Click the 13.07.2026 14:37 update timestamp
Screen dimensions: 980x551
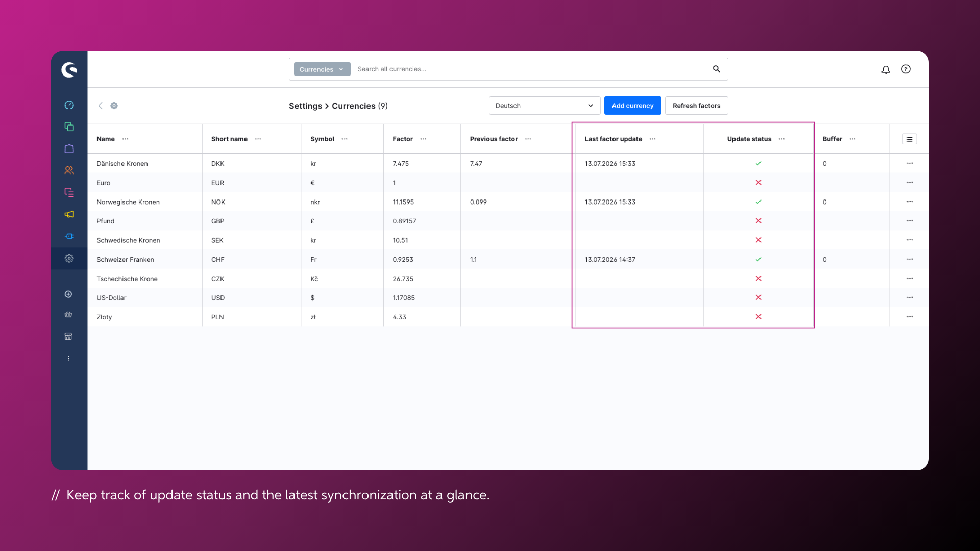[x=610, y=260]
